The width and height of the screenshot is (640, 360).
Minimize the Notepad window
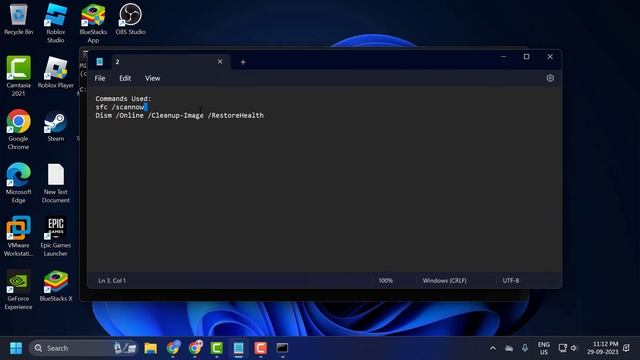503,57
